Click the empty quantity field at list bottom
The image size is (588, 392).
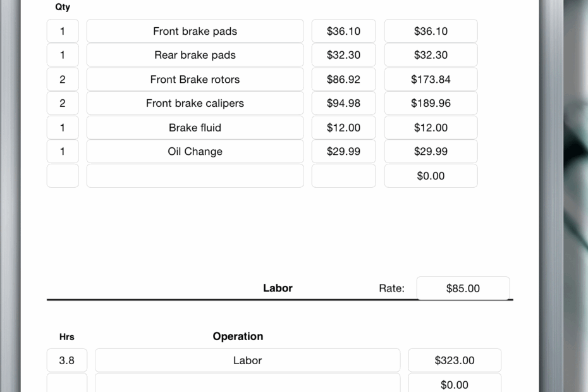pos(63,175)
